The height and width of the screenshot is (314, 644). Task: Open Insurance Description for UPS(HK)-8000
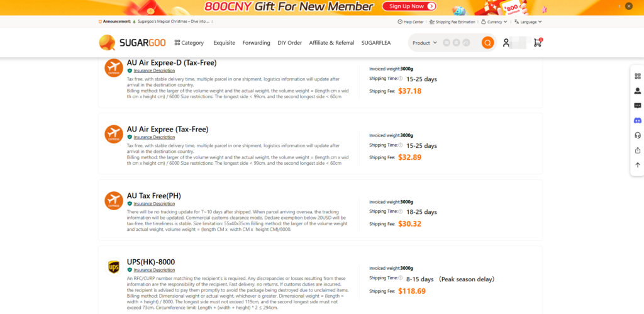point(154,270)
